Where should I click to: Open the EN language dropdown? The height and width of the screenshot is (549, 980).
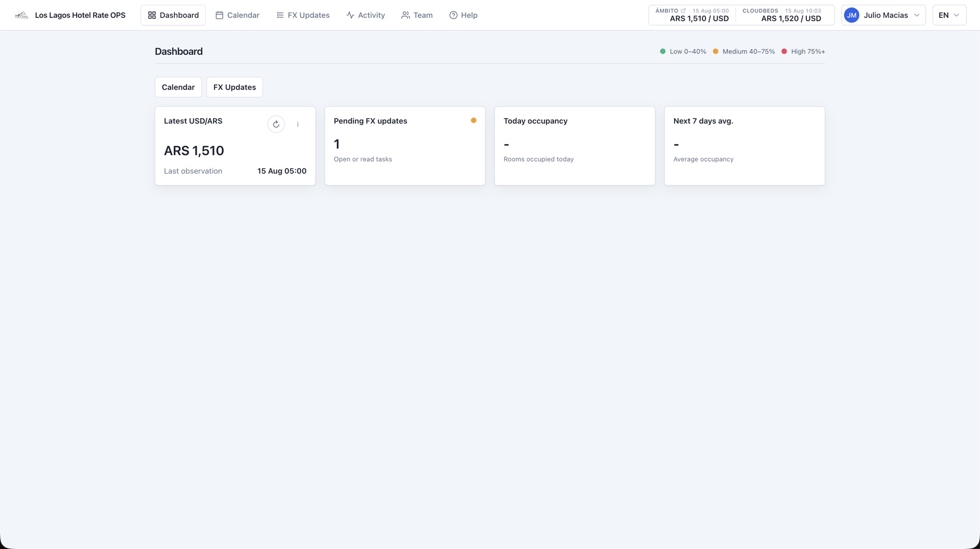coord(949,15)
